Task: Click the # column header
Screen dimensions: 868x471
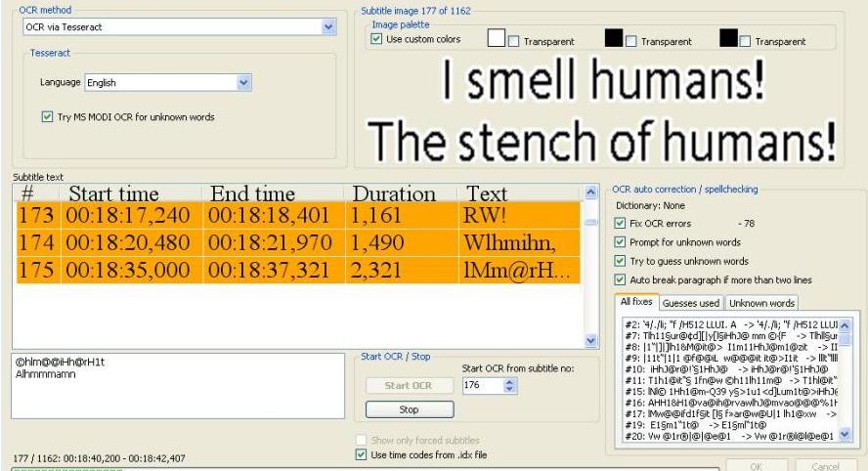Action: click(x=38, y=193)
